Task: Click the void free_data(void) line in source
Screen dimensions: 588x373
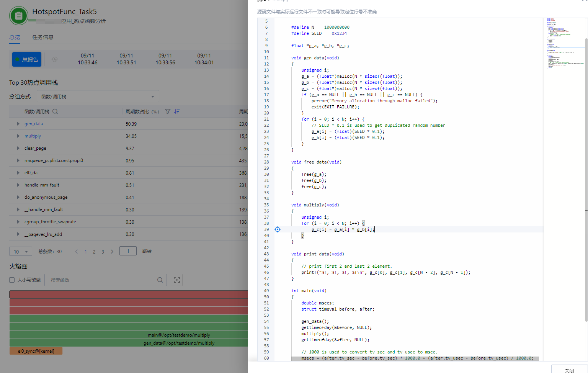Action: [x=316, y=162]
